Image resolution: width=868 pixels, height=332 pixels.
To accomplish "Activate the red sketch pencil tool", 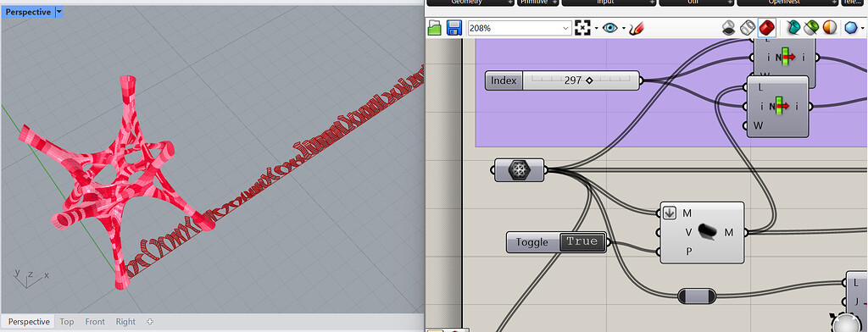I will [x=636, y=28].
